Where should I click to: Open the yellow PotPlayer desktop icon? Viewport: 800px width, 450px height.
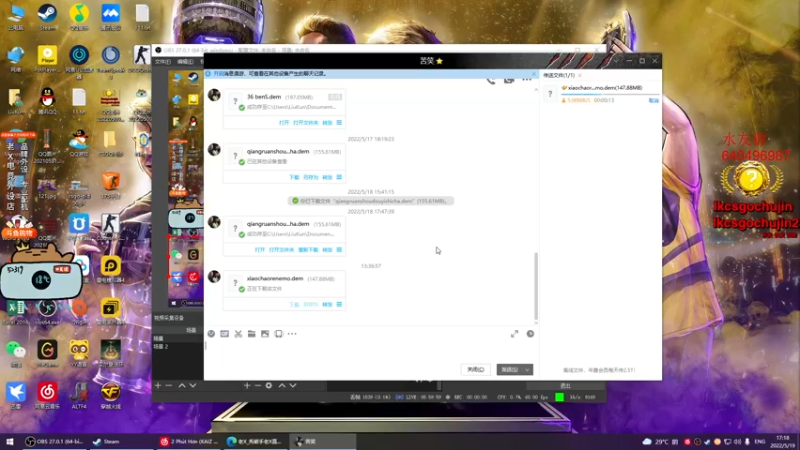click(x=47, y=59)
